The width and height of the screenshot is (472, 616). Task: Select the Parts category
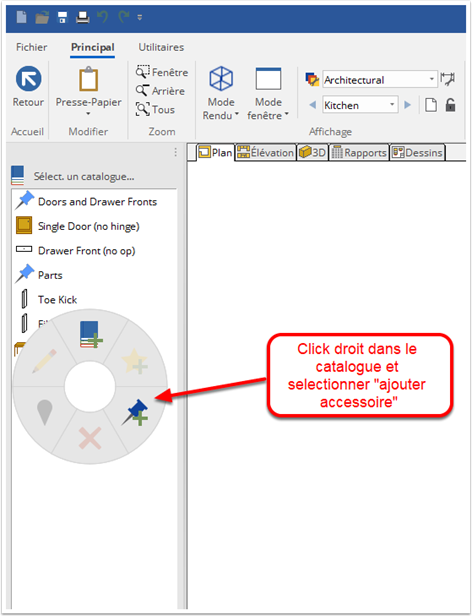pyautogui.click(x=50, y=275)
